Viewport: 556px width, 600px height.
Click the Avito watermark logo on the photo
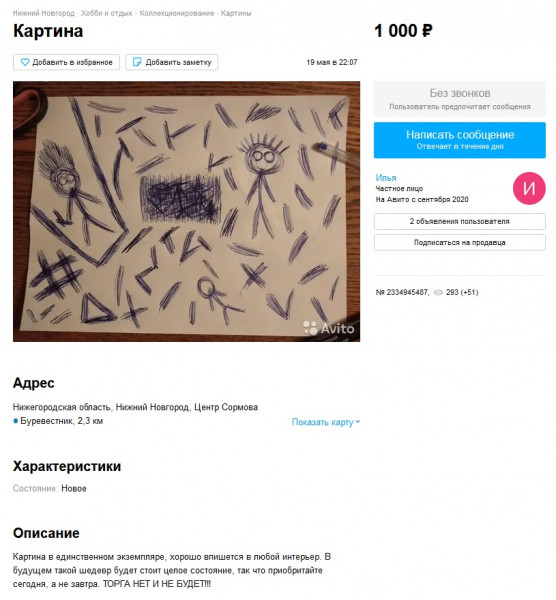(x=329, y=328)
